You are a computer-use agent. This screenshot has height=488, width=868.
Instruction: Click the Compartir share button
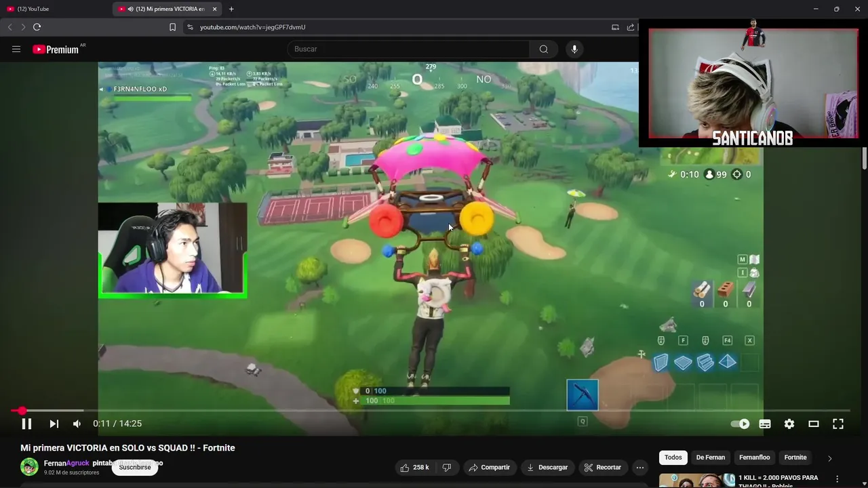click(490, 468)
